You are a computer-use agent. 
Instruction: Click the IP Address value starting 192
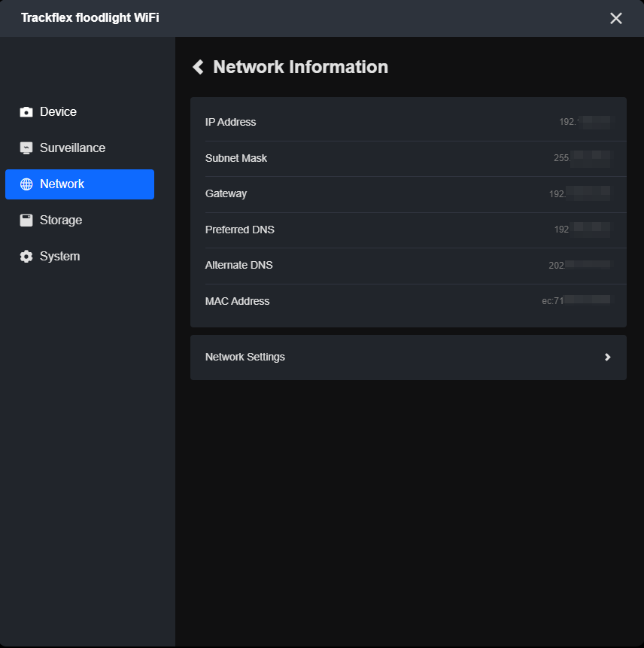(585, 123)
